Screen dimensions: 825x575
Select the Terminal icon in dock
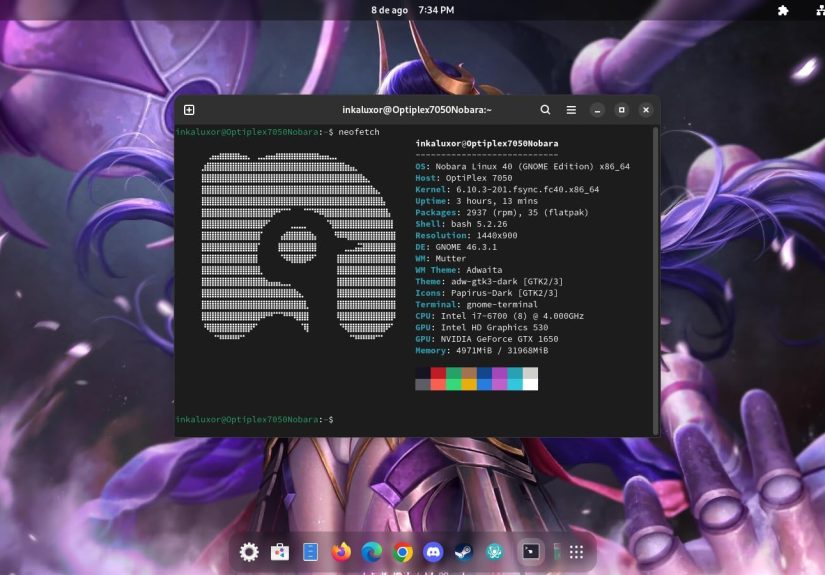(x=530, y=551)
